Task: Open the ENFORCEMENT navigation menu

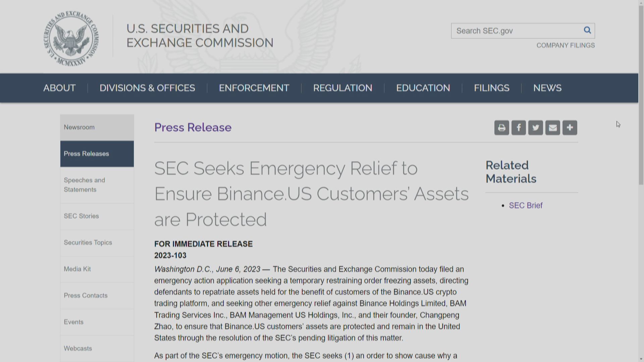Action: 254,88
